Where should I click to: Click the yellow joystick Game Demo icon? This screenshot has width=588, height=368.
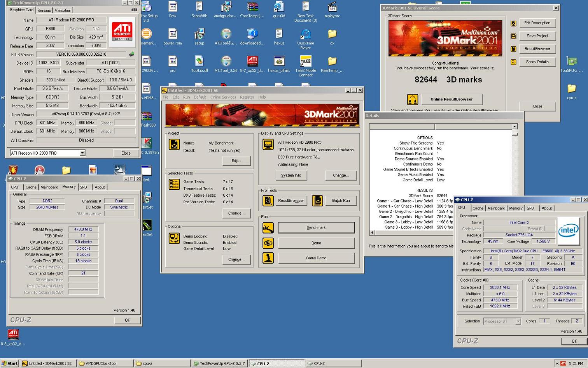(268, 258)
